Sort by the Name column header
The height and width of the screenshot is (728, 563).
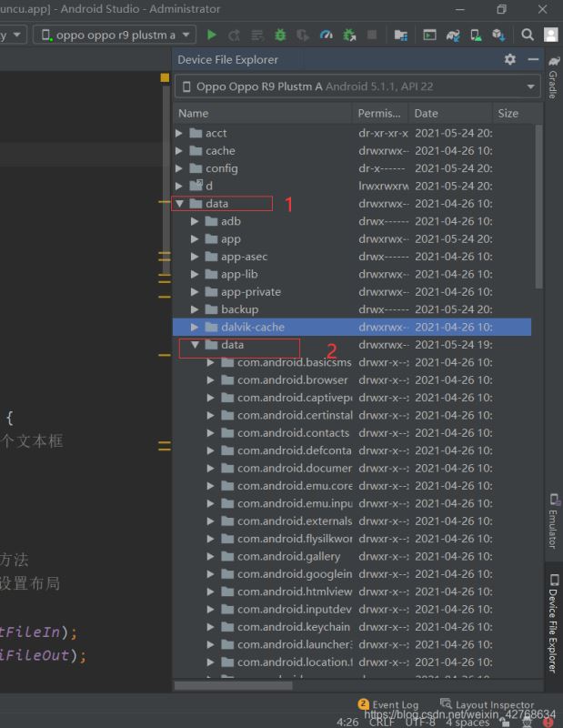click(x=263, y=113)
